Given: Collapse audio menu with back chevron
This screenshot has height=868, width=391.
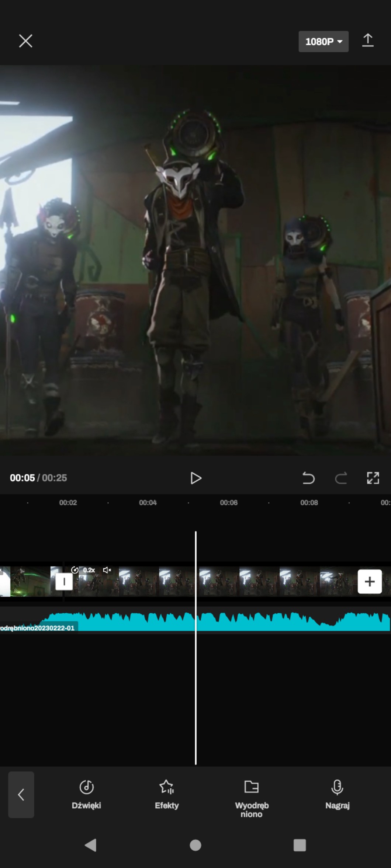Looking at the screenshot, I should 21,795.
